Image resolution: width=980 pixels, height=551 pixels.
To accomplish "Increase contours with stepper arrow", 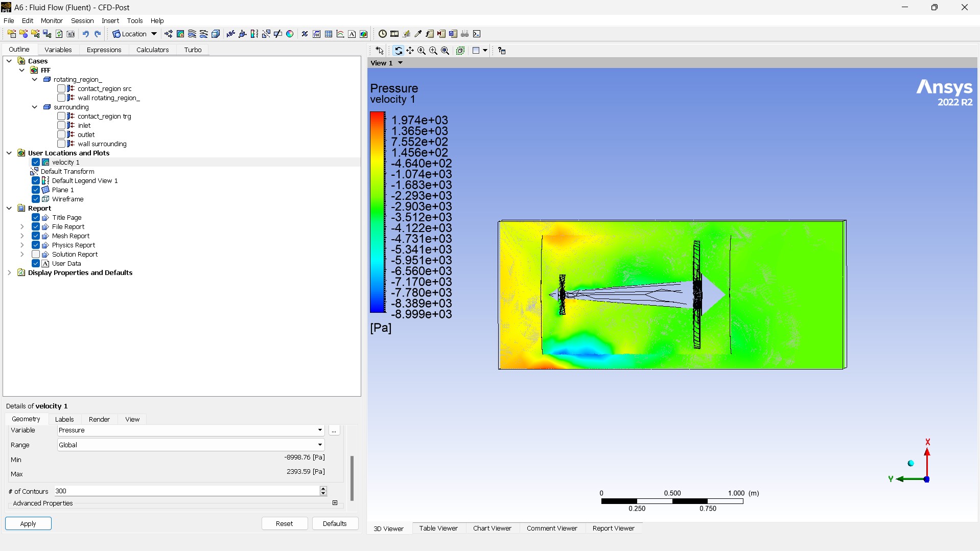I will [x=323, y=489].
